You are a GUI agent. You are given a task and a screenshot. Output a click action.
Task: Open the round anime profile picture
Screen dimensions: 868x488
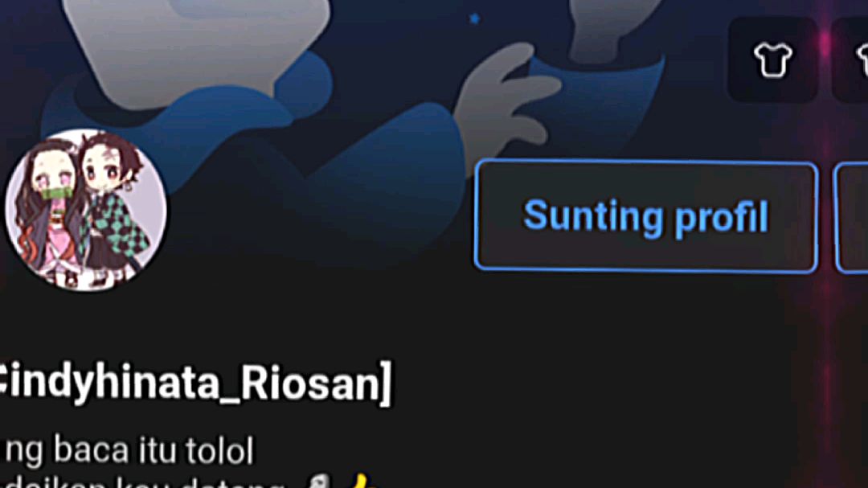coord(86,211)
